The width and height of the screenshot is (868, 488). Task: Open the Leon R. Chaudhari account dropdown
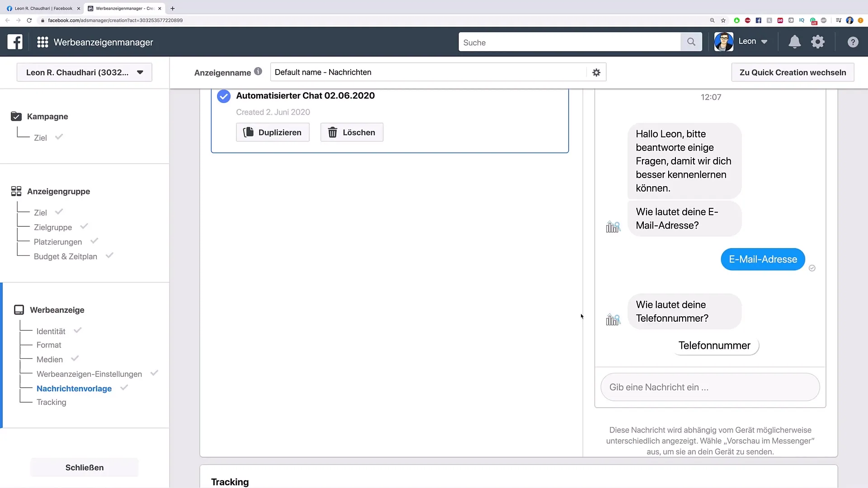(85, 72)
